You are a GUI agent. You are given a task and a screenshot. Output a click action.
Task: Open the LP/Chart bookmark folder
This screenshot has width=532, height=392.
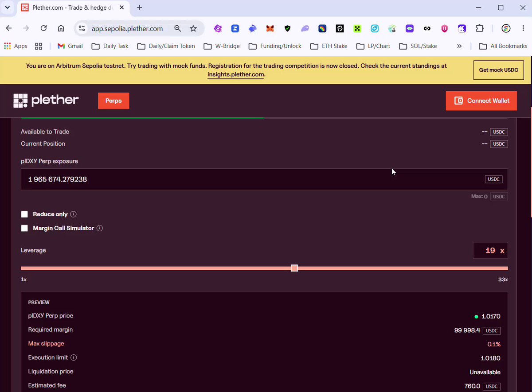point(373,46)
